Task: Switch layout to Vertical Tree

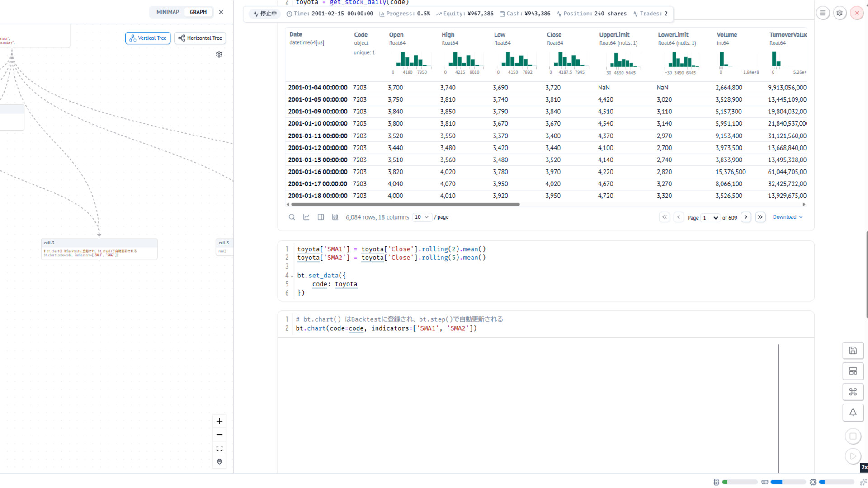Action: [147, 38]
